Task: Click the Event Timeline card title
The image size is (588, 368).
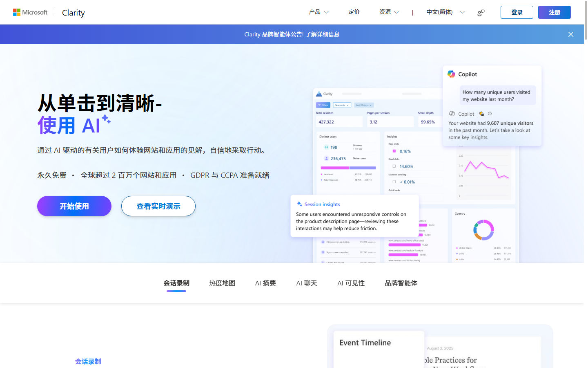Action: tap(365, 343)
